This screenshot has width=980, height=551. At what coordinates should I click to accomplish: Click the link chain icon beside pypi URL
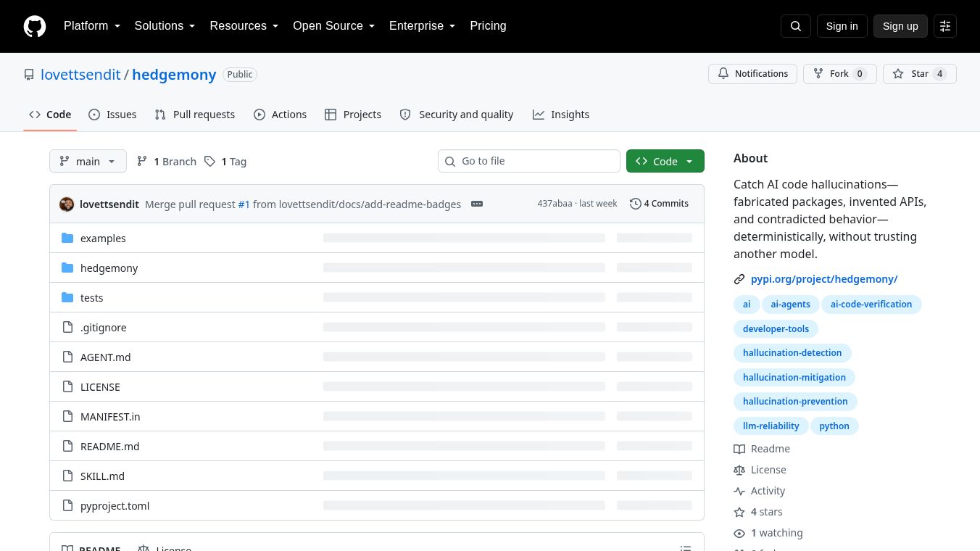tap(739, 279)
